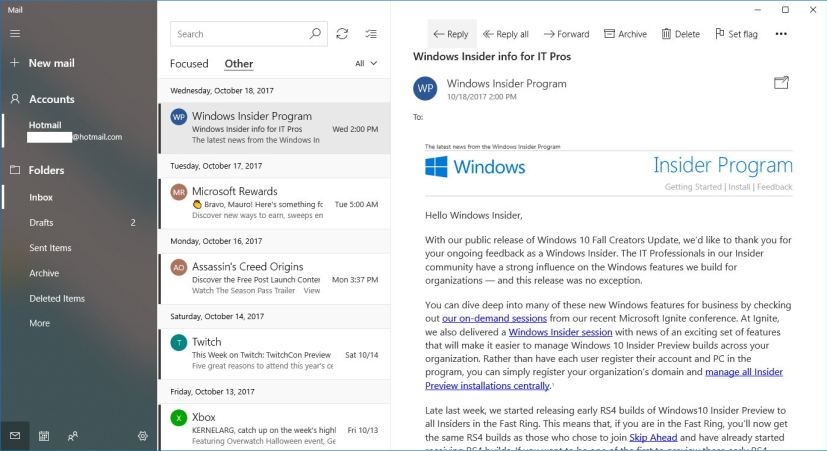827x451 pixels.
Task: Click Install link in email header
Action: 739,187
